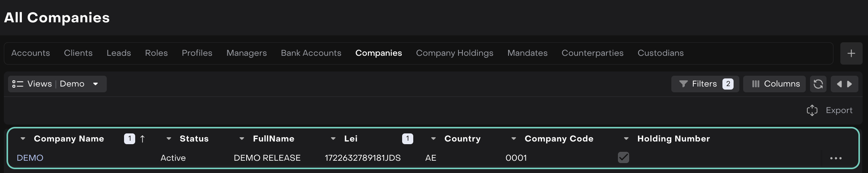Toggle the Holding Number checkbox for DEMO
Screen dimensions: 868x173
point(623,157)
